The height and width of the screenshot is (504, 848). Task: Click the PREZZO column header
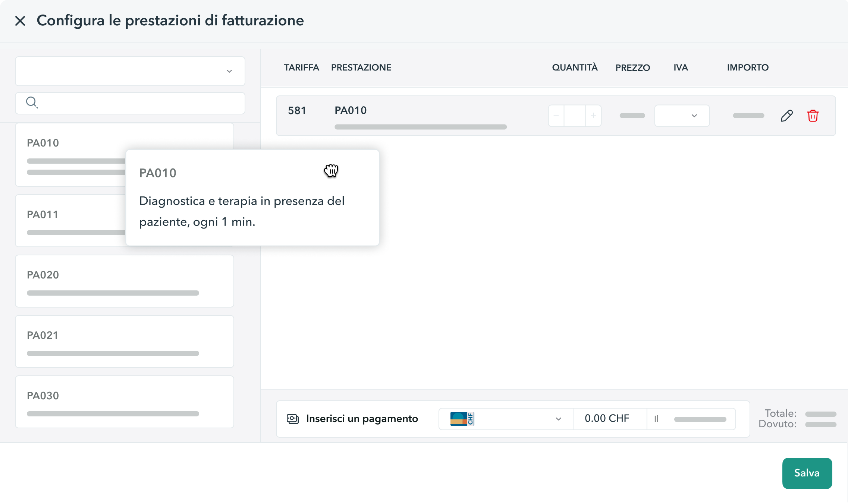pos(632,67)
